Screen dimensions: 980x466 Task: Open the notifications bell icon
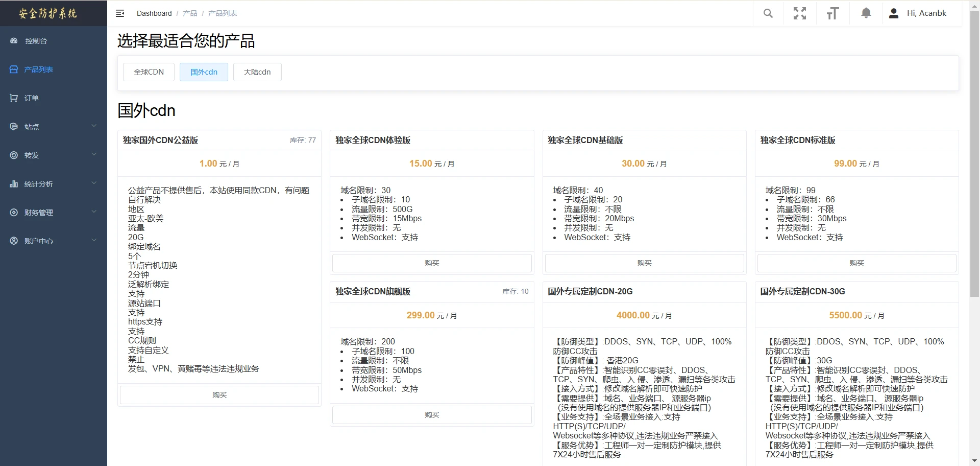tap(866, 13)
